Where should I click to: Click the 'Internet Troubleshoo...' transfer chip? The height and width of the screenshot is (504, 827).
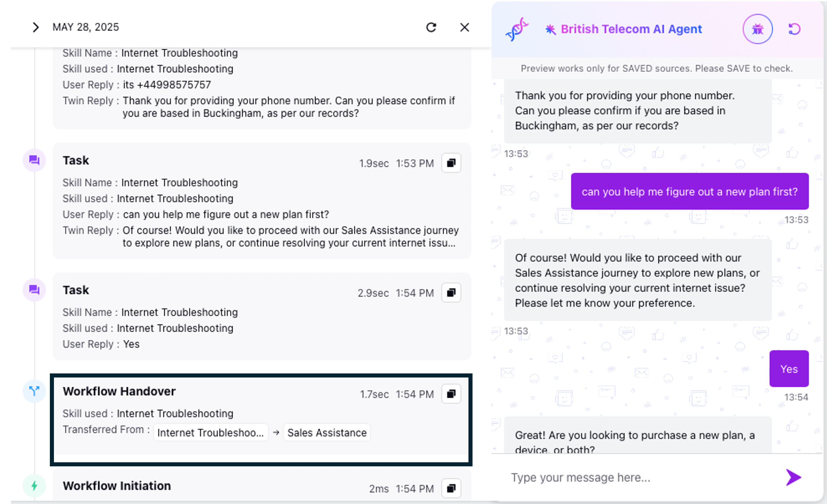tap(211, 432)
